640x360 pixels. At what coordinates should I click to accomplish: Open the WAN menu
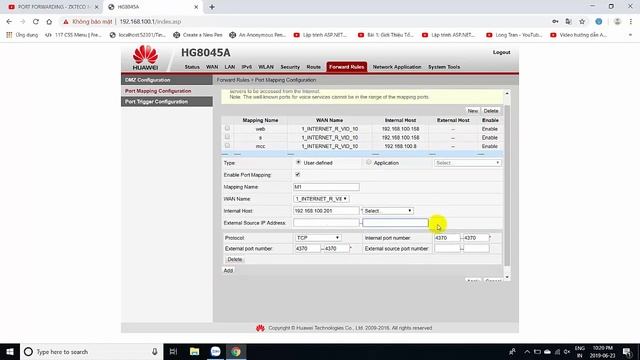click(x=212, y=67)
